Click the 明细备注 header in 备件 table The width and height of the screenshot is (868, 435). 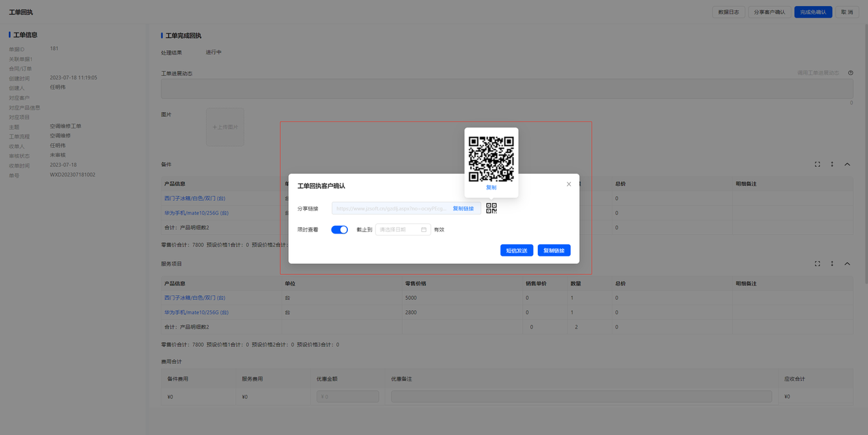click(746, 184)
